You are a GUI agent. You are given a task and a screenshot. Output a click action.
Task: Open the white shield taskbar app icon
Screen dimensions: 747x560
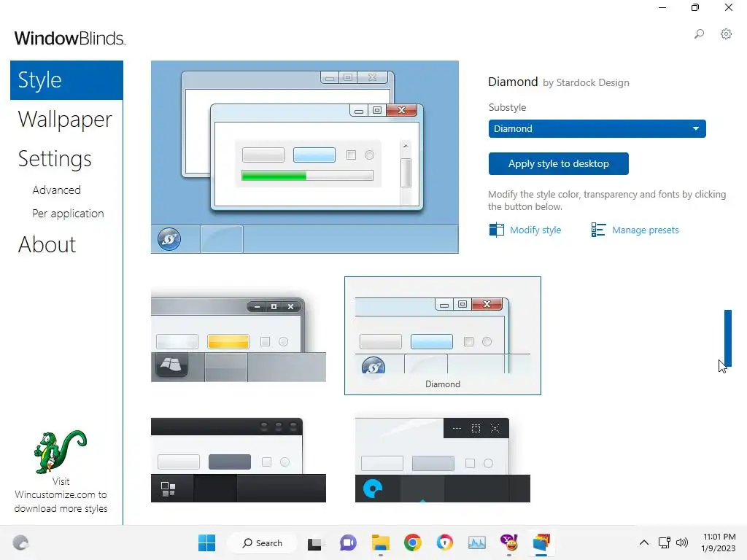(x=444, y=542)
